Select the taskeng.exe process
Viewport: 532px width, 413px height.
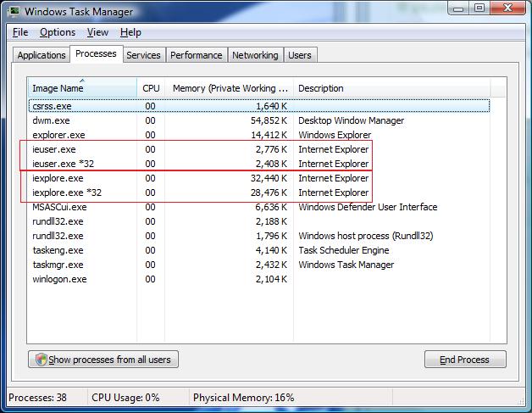coord(259,250)
